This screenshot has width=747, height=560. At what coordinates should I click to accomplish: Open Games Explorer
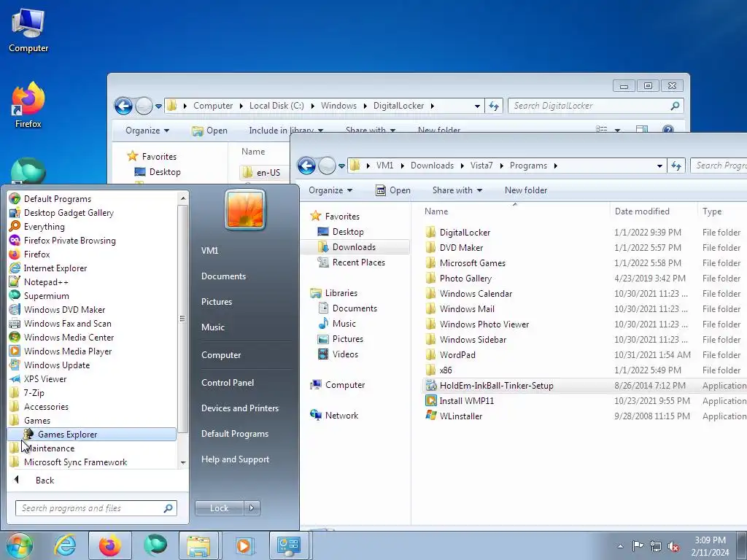point(92,434)
